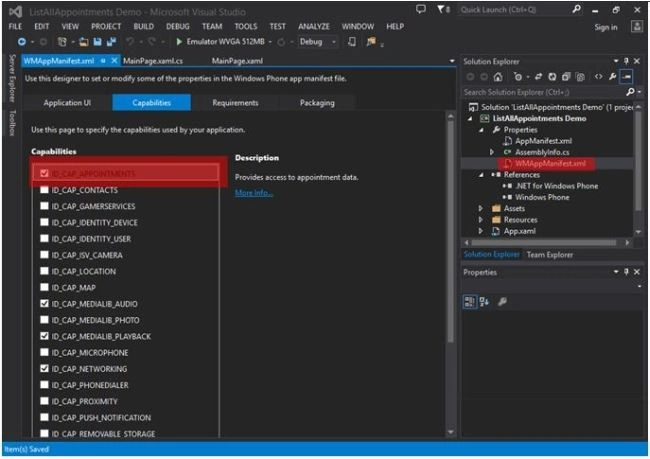The image size is (650, 459).
Task: Open Properties wrench icon in Solution Explorer toolbar
Action: click(x=612, y=77)
